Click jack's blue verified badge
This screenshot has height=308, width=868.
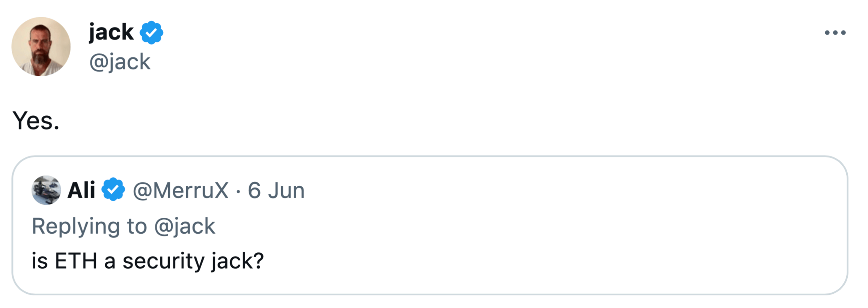(x=151, y=33)
